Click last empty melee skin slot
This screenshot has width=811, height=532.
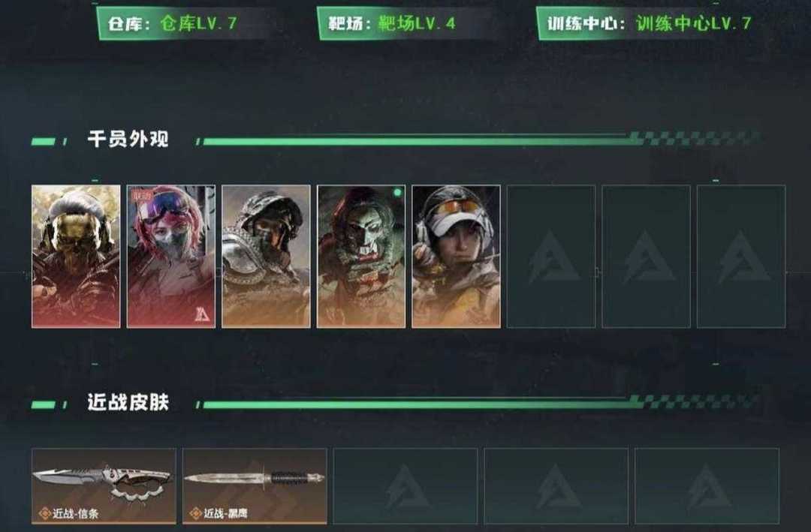(x=707, y=486)
